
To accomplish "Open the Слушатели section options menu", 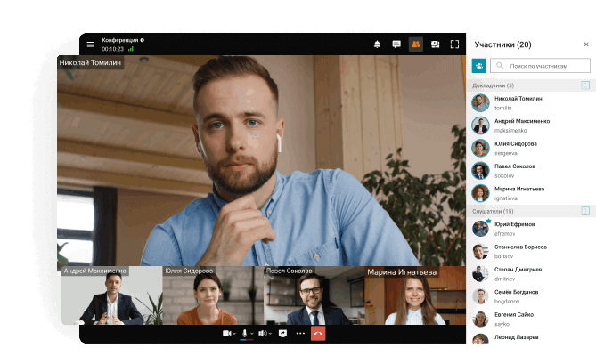I will (585, 211).
